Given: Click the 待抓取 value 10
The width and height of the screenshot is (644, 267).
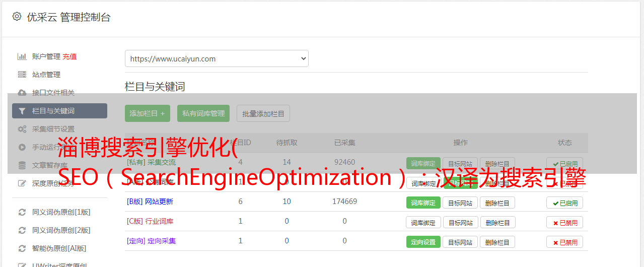Looking at the screenshot, I should point(287,202).
